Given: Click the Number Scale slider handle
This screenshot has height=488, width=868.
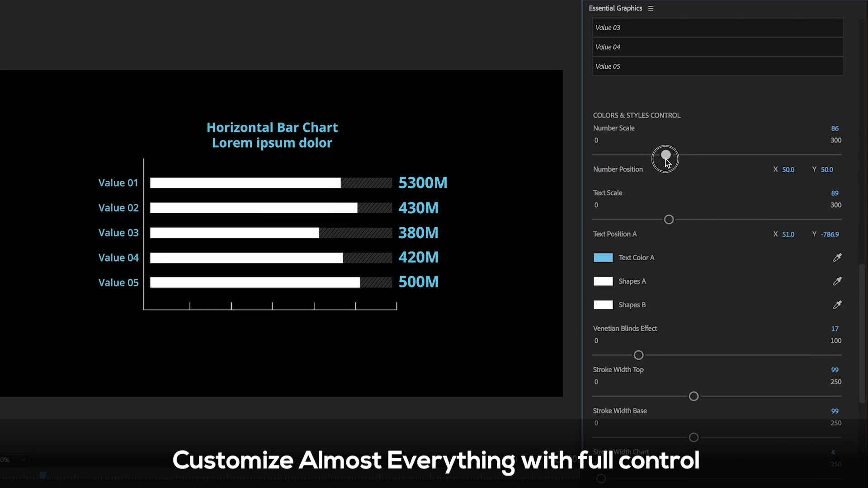Looking at the screenshot, I should pos(666,155).
